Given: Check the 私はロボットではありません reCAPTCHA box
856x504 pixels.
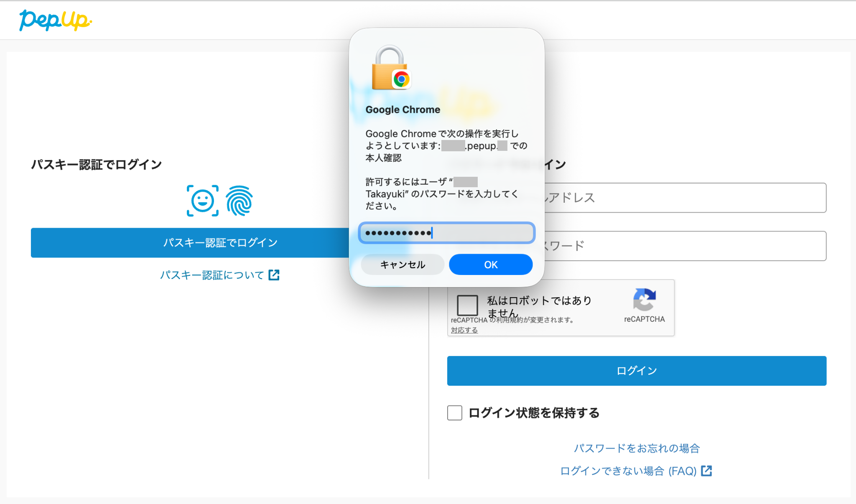Looking at the screenshot, I should tap(467, 305).
